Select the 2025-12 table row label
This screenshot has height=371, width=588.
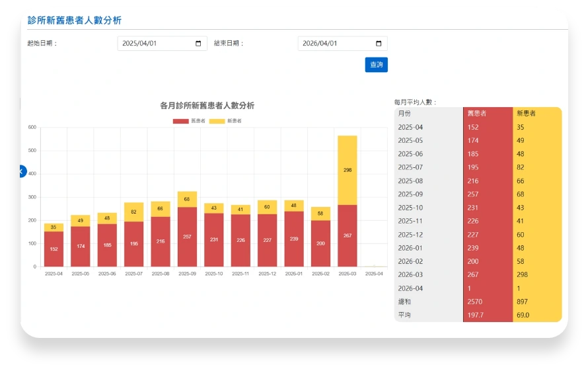pos(410,235)
